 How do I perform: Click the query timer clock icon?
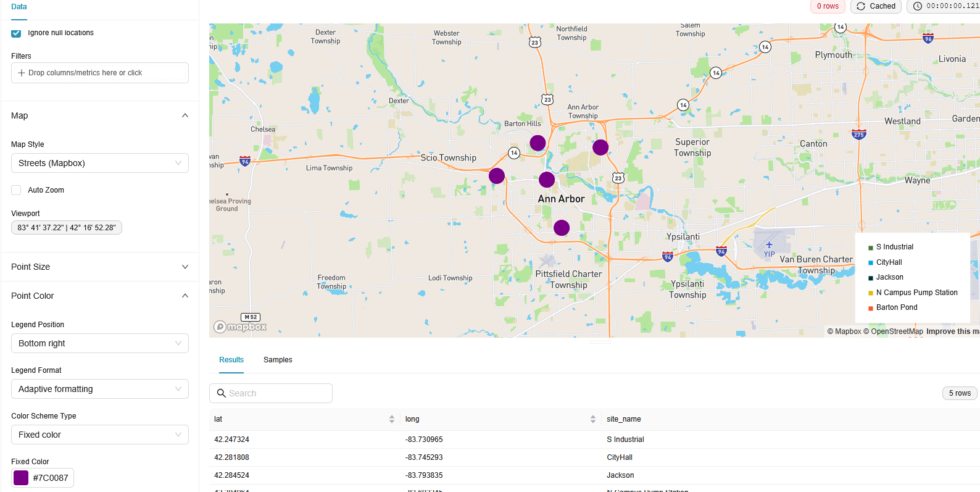[x=918, y=6]
